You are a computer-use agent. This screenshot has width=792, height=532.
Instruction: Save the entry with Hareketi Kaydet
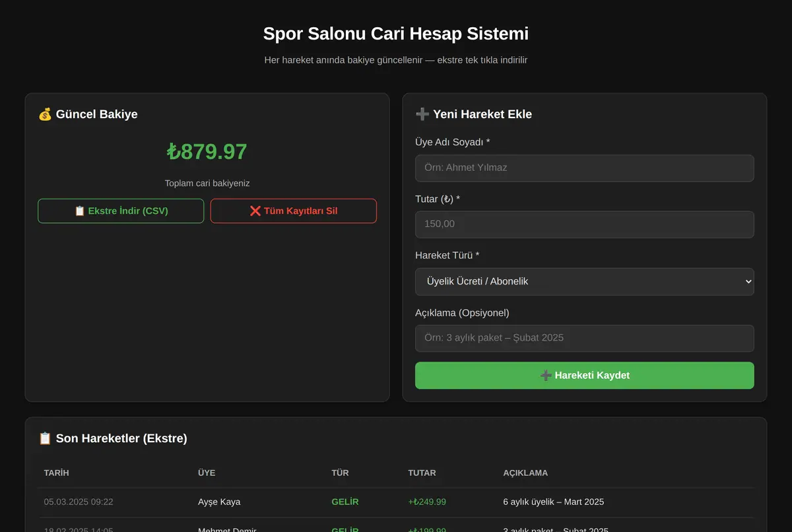click(585, 376)
